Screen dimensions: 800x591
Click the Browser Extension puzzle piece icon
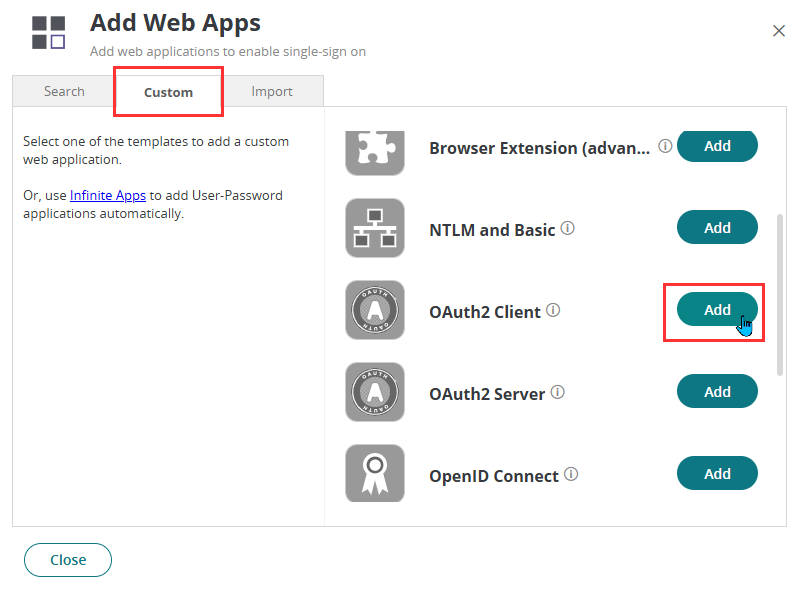pos(375,152)
